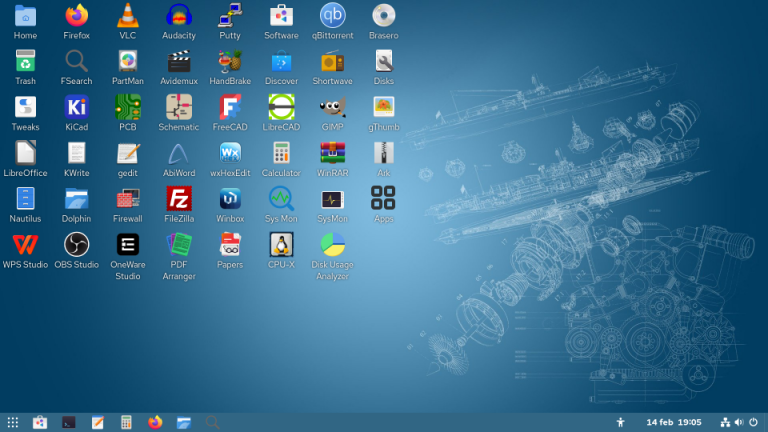Viewport: 768px width, 432px height.
Task: Open the terminal from the taskbar
Action: pos(69,422)
